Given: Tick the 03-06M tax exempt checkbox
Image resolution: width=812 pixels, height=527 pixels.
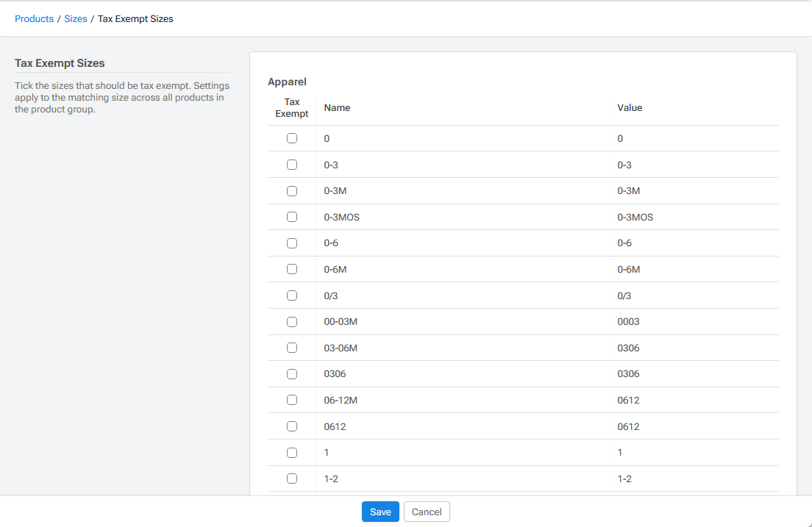Looking at the screenshot, I should click(292, 348).
